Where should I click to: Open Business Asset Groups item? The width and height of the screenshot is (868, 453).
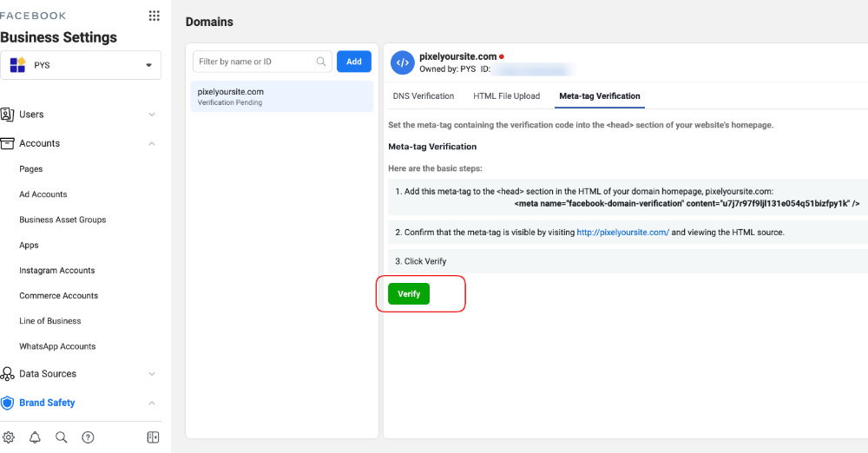(x=62, y=220)
